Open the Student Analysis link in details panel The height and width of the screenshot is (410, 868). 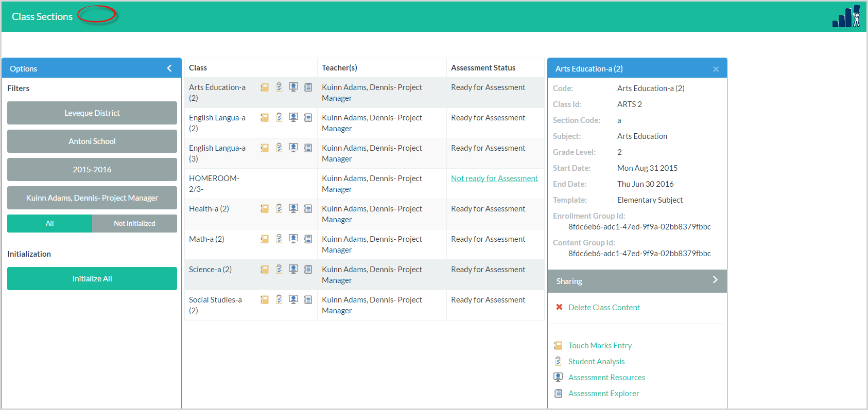(x=596, y=362)
